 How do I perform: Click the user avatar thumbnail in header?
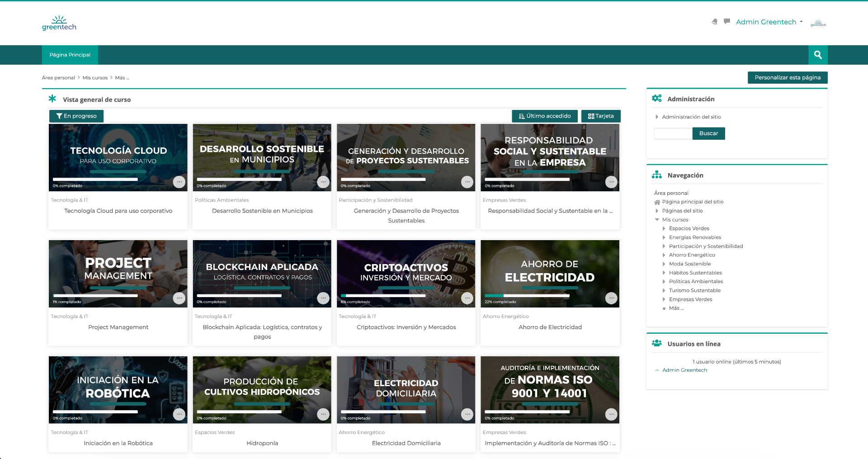click(818, 23)
